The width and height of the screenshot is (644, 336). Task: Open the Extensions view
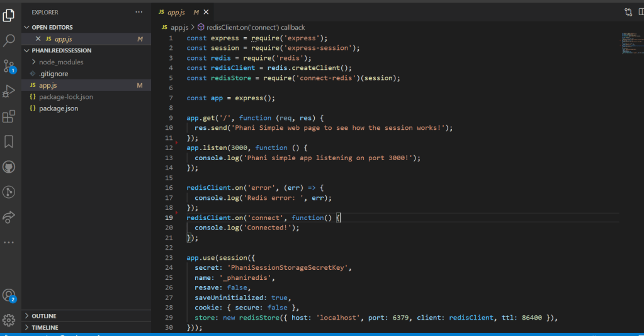(9, 116)
